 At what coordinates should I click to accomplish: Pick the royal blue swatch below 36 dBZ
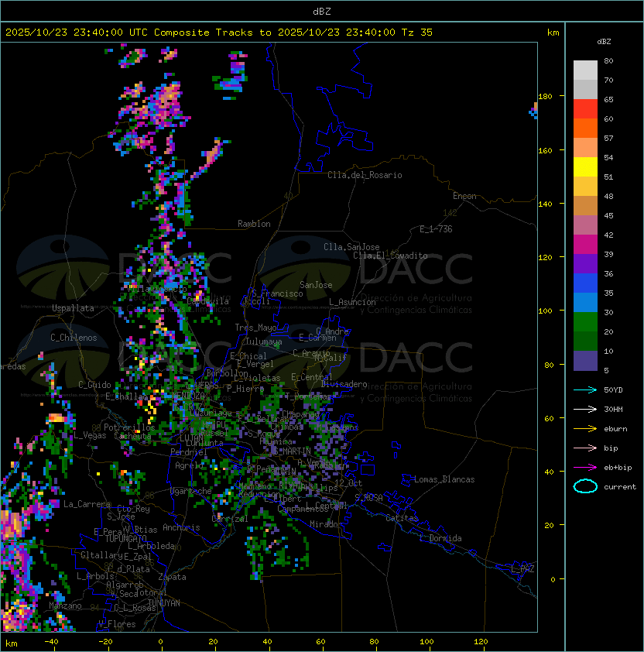585,283
